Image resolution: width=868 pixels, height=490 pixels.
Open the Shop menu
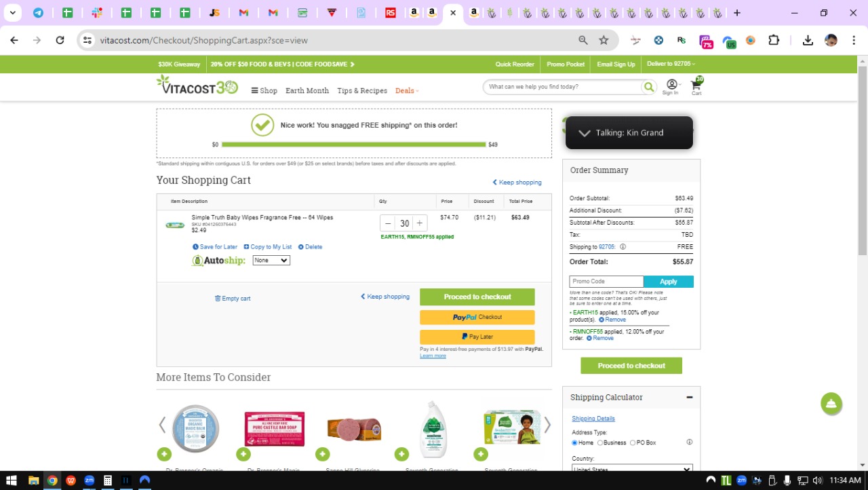click(264, 90)
